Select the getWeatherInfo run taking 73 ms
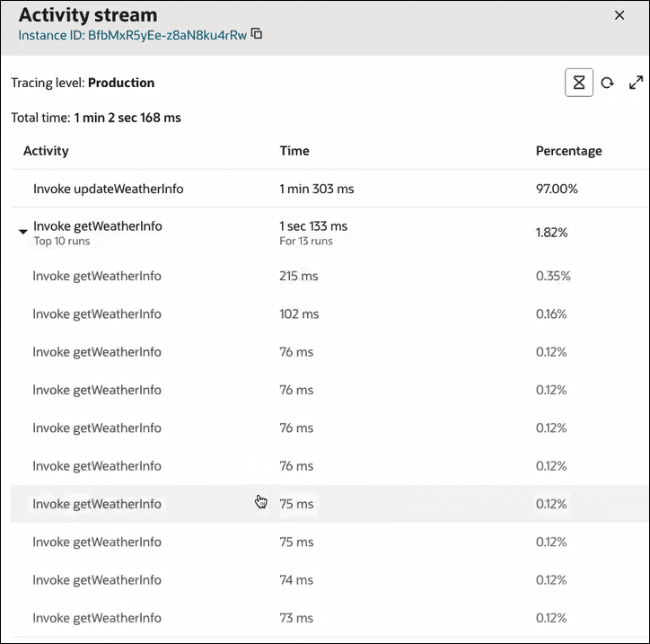 click(329, 618)
